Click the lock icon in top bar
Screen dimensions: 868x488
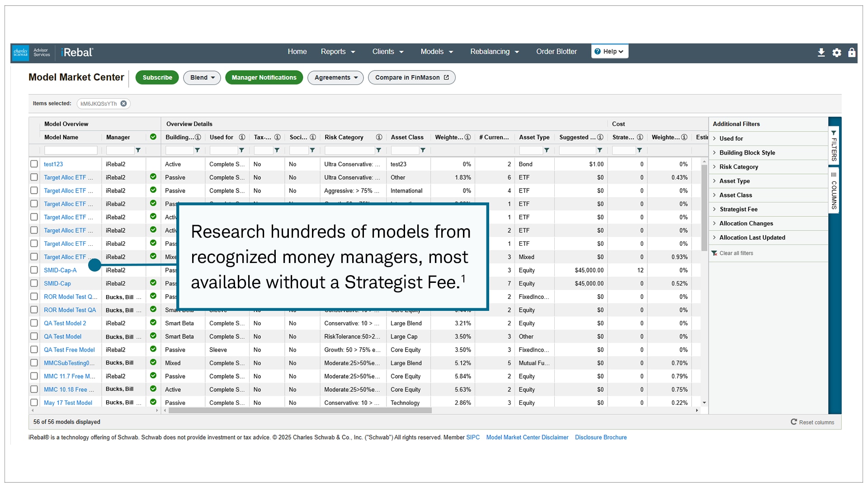pyautogui.click(x=852, y=52)
